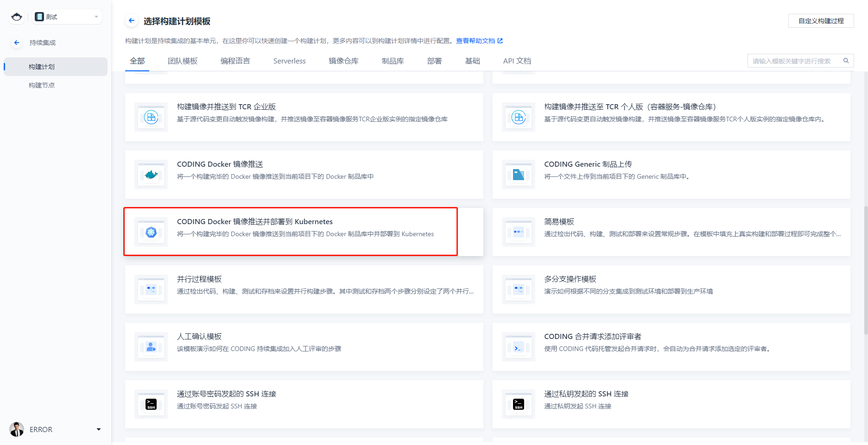Click CODING 合并请求添加评审者 terminal icon

[x=519, y=347]
